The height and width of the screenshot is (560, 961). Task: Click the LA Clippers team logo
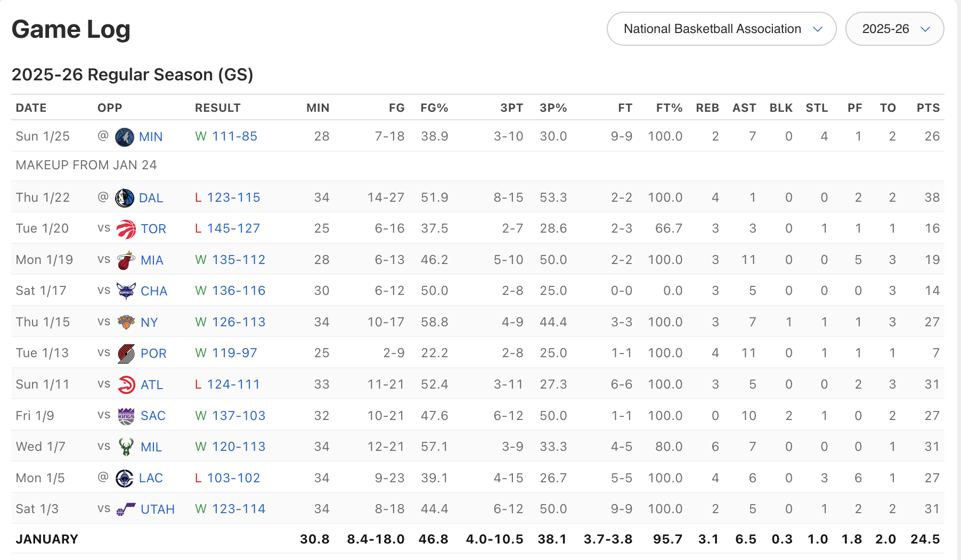click(x=125, y=478)
